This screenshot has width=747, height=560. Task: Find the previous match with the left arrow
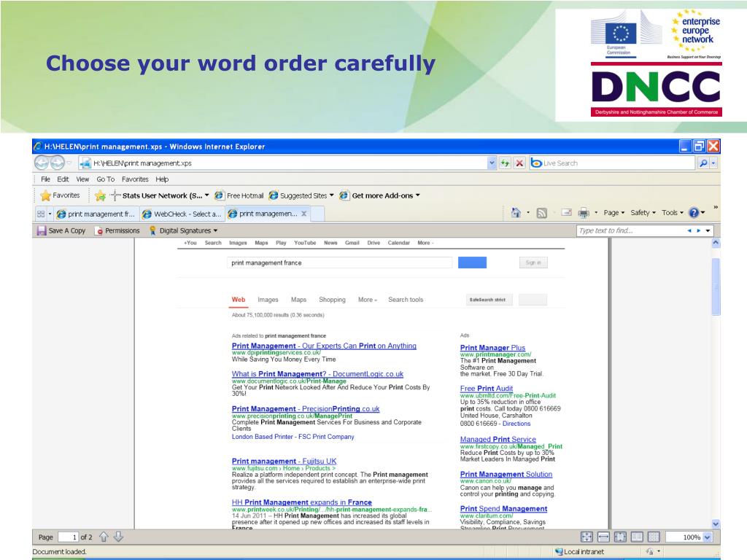[x=689, y=230]
